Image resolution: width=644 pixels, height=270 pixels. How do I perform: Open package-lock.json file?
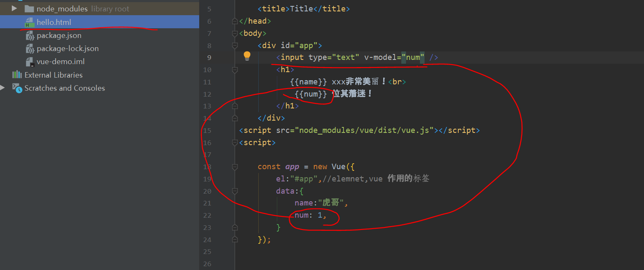[x=68, y=49]
